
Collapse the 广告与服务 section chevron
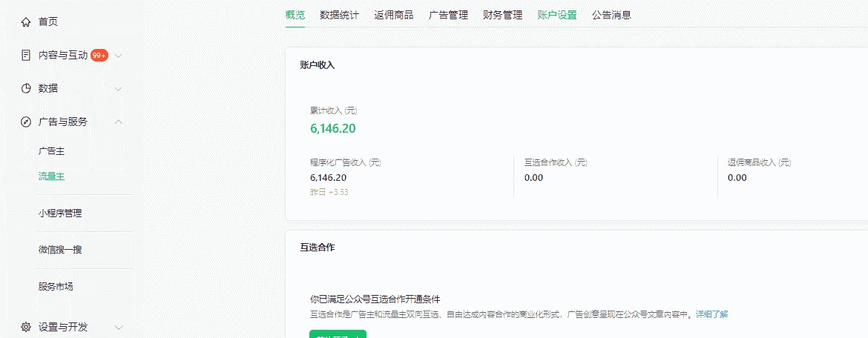tap(119, 122)
